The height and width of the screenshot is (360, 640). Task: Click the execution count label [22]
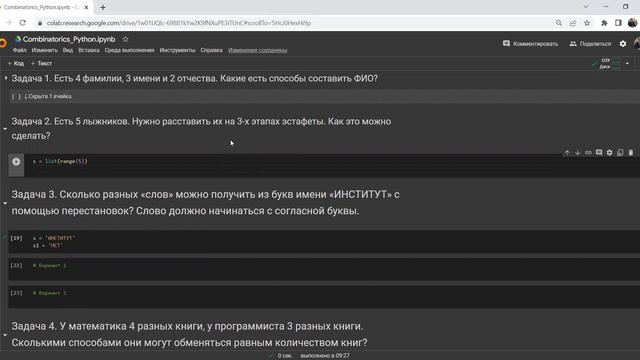pos(16,265)
